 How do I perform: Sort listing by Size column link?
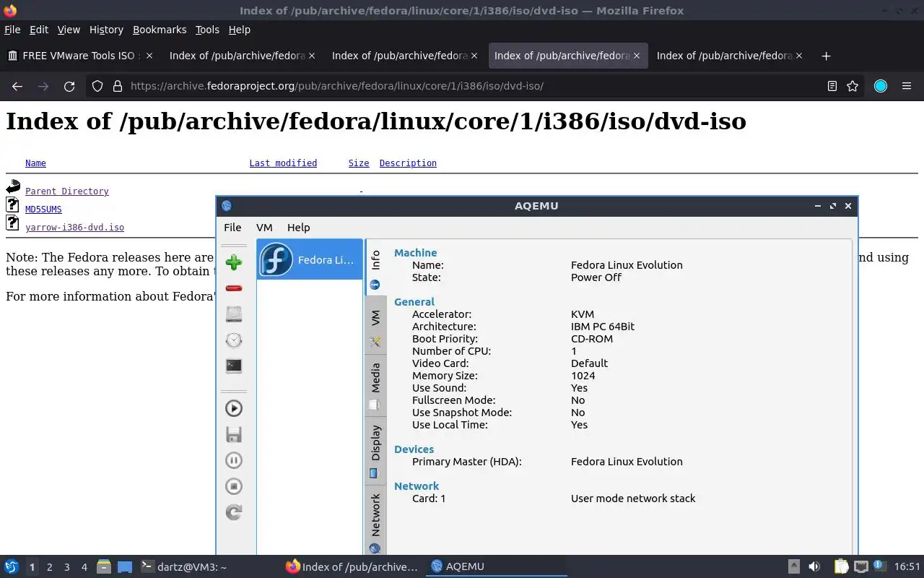coord(359,163)
